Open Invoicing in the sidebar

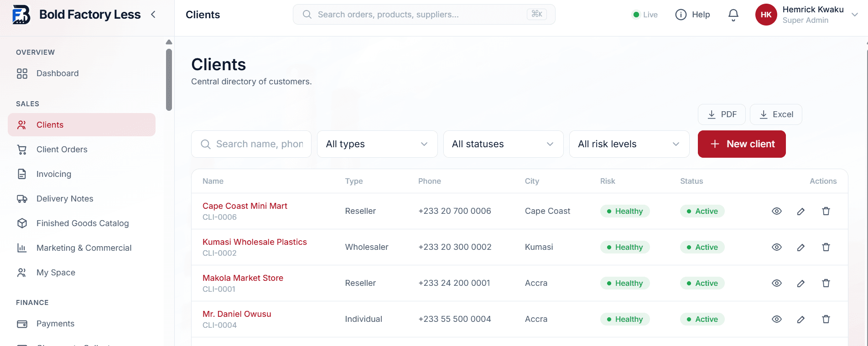(x=82, y=174)
